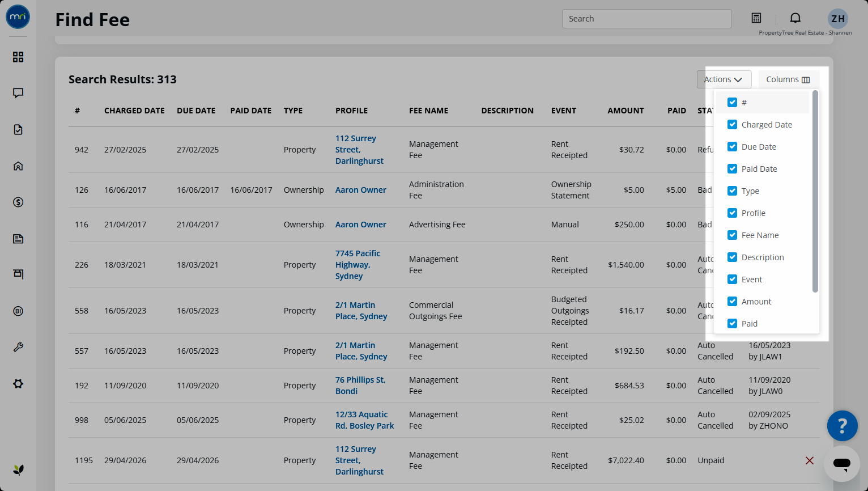Sort by CHARGED DATE column header
The height and width of the screenshot is (491, 868).
[134, 111]
